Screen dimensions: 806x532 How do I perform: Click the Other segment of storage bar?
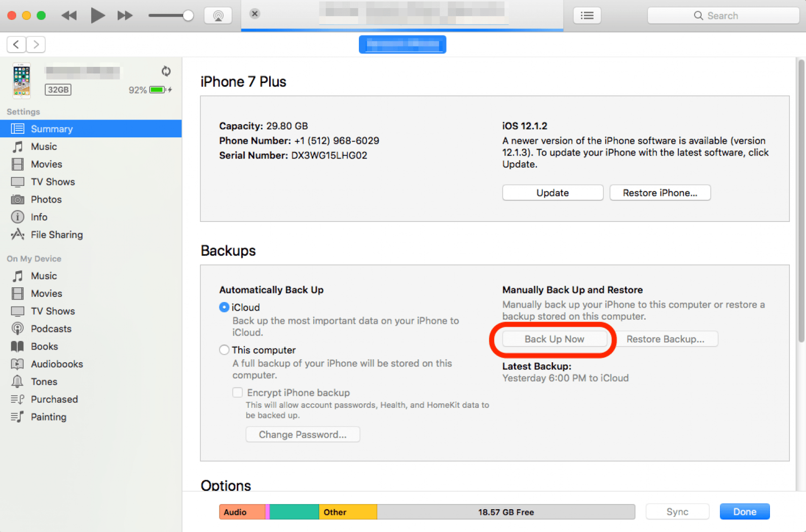tap(348, 512)
